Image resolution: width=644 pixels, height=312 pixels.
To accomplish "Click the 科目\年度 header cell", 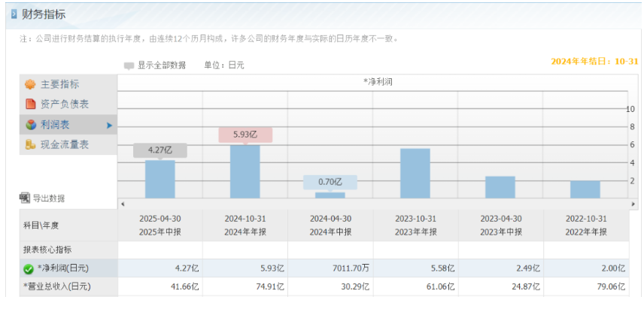I will pos(68,225).
